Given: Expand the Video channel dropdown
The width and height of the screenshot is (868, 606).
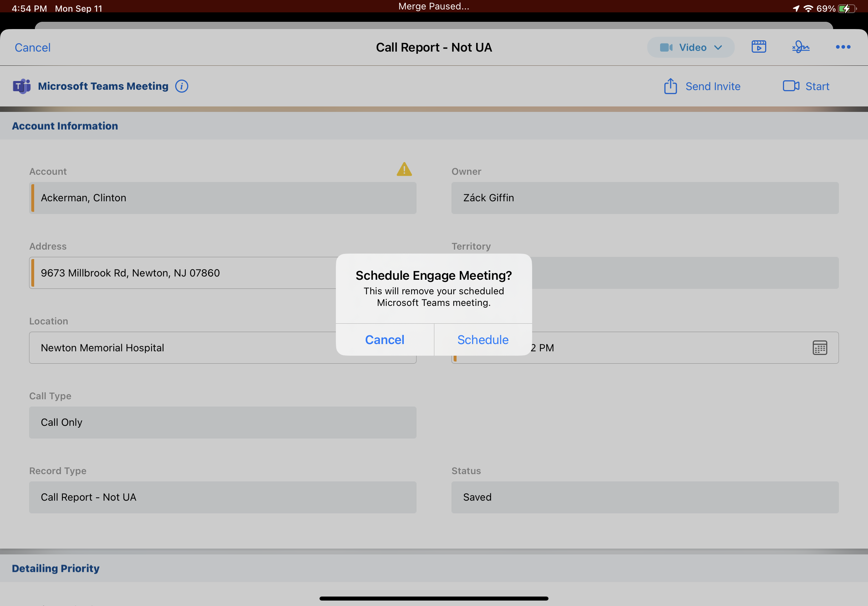Looking at the screenshot, I should coord(690,47).
